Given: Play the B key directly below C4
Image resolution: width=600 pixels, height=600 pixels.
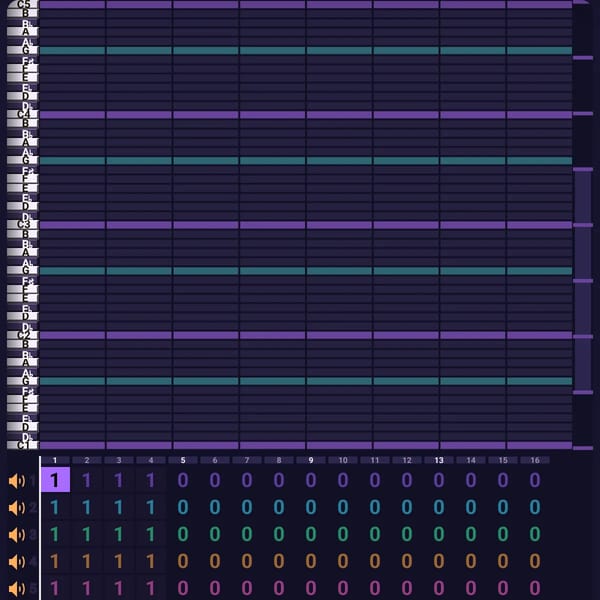Looking at the screenshot, I should coord(23,123).
